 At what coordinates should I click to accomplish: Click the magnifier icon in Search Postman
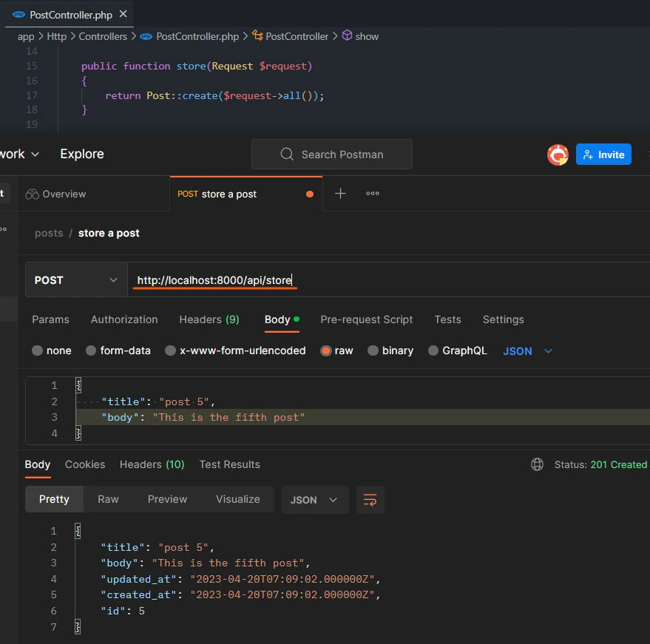coord(287,155)
